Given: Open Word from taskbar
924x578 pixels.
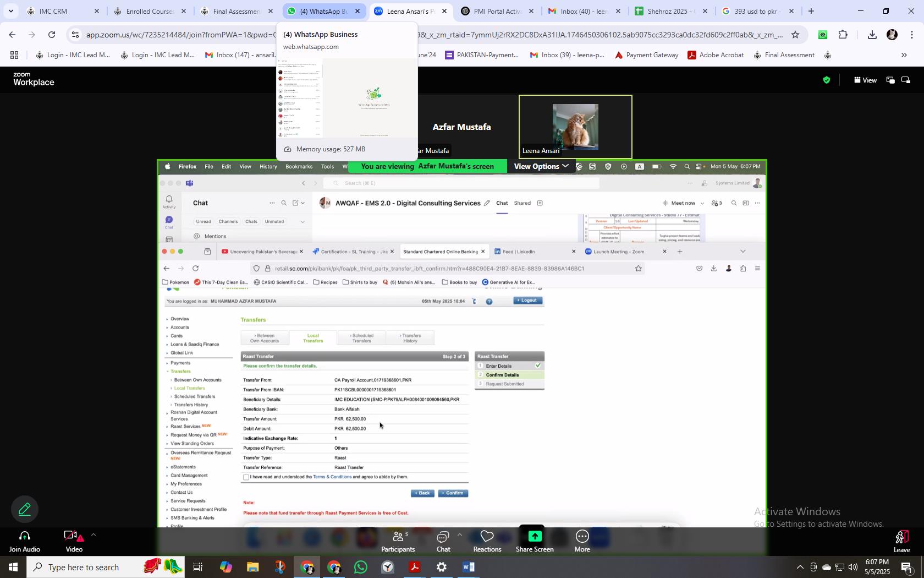Looking at the screenshot, I should (469, 567).
